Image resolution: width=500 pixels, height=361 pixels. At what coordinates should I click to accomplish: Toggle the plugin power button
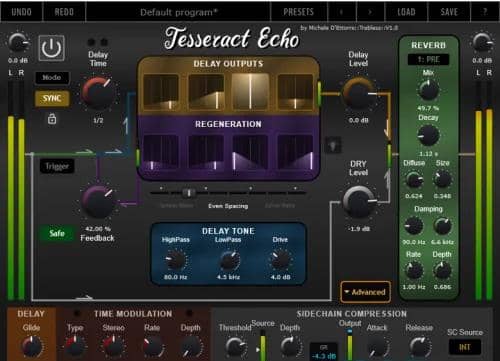(x=52, y=48)
